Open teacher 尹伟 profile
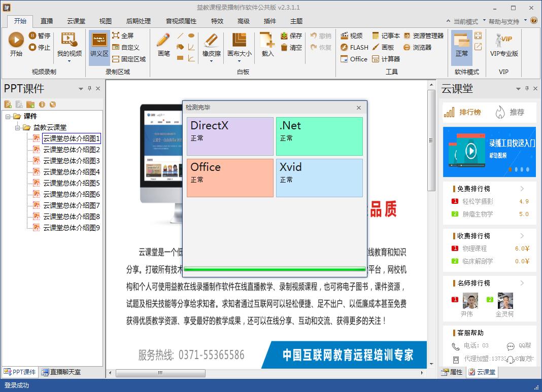Screen dimensions: 542x392 click(470, 301)
